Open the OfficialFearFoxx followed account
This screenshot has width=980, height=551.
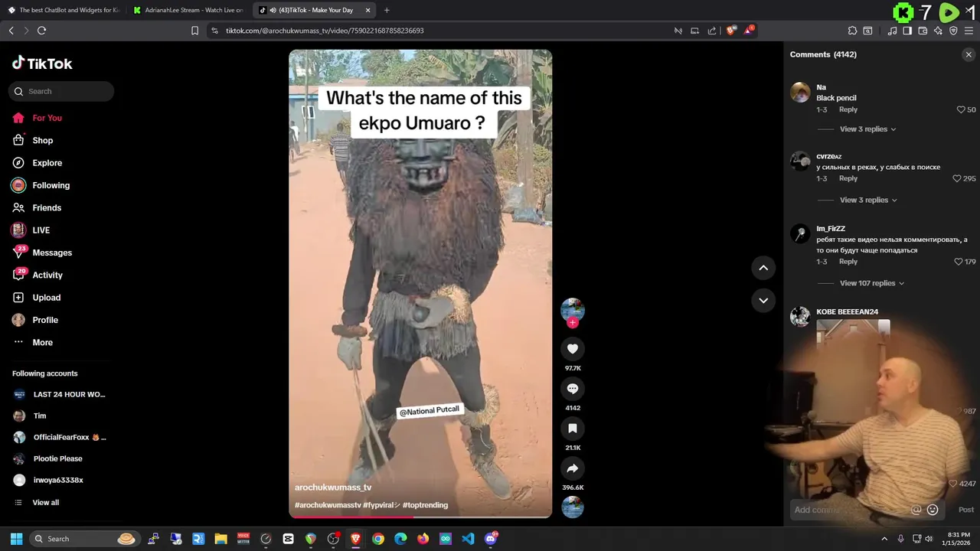pos(60,437)
